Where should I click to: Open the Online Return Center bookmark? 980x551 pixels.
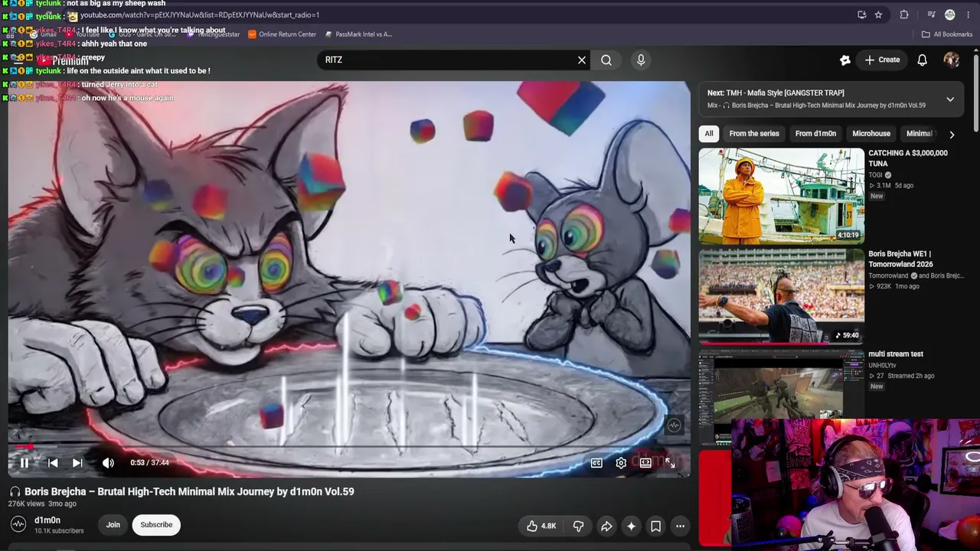click(282, 34)
